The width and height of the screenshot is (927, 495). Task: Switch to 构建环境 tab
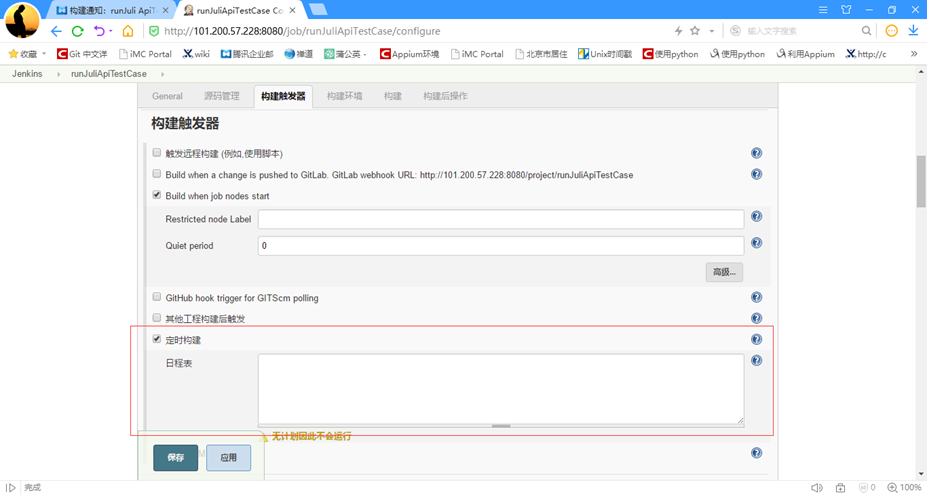[x=345, y=96]
